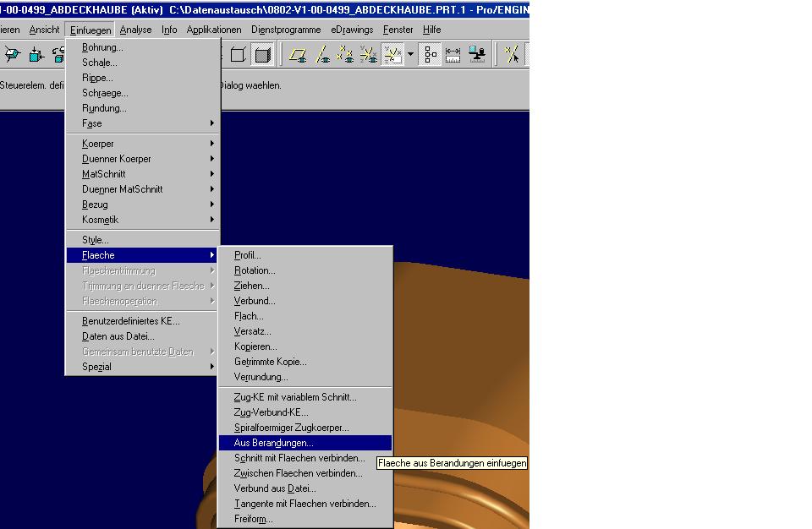Choose Bohrung... from the Einfuegen menu

[143, 47]
